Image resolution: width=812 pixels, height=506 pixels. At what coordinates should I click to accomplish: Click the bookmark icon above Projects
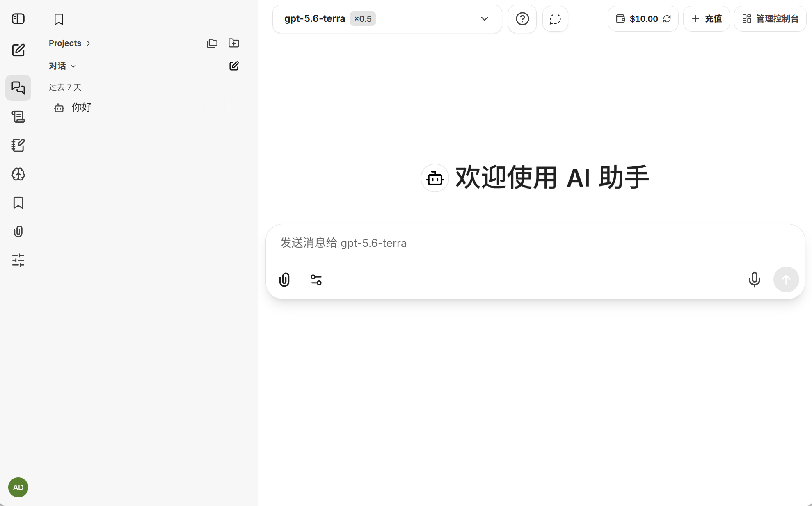pyautogui.click(x=59, y=19)
